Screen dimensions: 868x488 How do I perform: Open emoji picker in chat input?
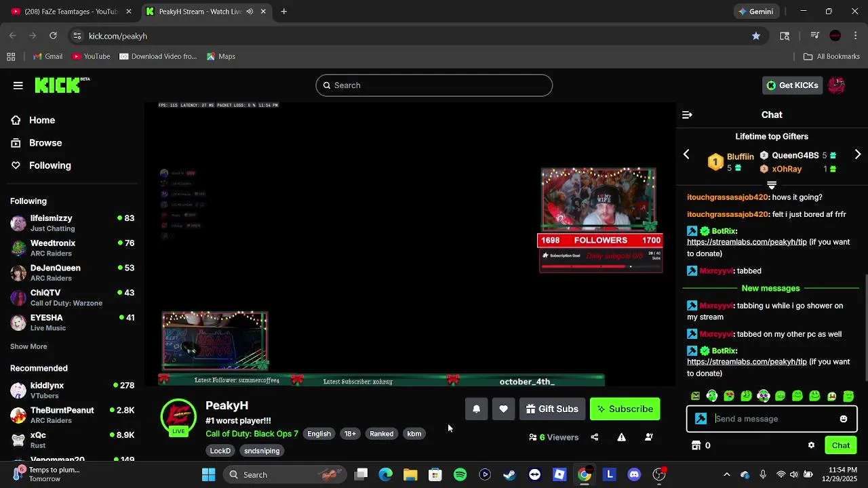point(844,419)
